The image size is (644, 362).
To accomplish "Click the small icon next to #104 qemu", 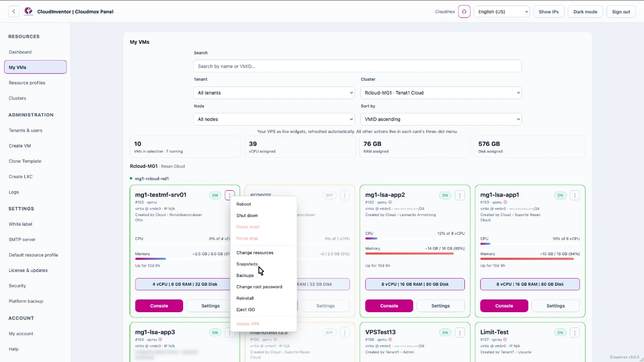I will pos(160,340).
